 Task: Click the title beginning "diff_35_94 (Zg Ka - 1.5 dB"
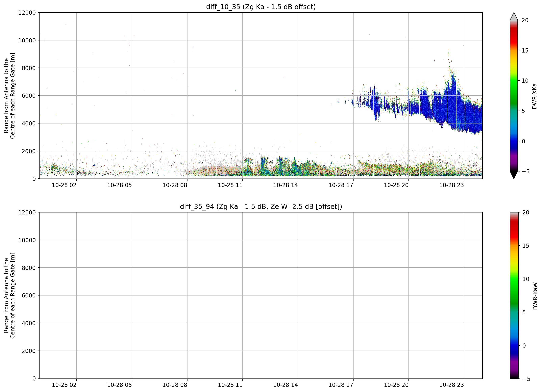pos(261,207)
